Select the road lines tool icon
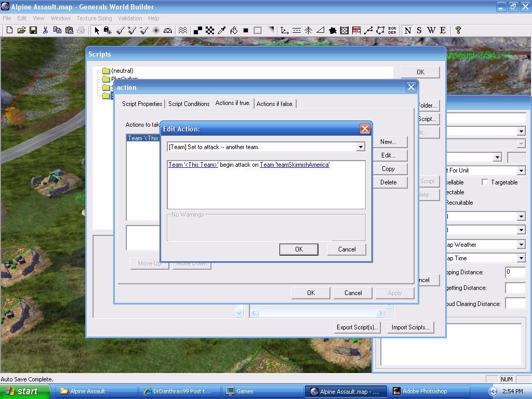This screenshot has height=399, width=532. click(297, 30)
